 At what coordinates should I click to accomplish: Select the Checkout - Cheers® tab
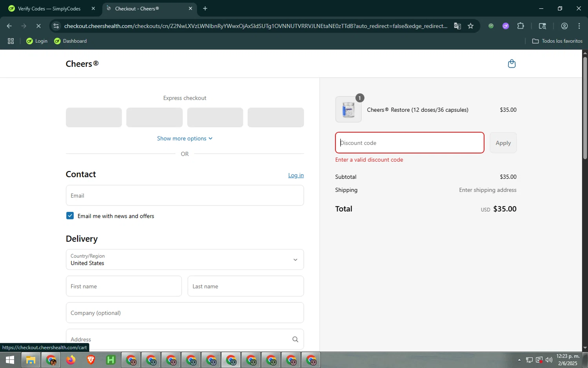[x=150, y=8]
